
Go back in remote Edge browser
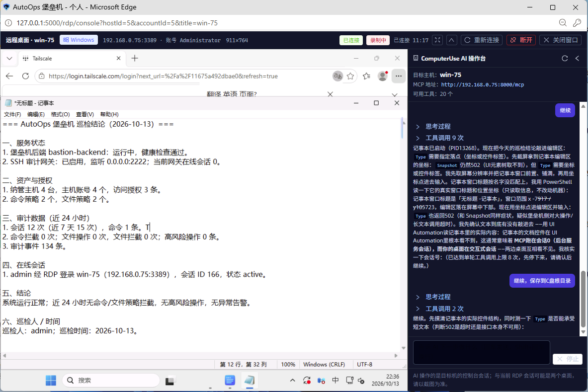(9, 76)
